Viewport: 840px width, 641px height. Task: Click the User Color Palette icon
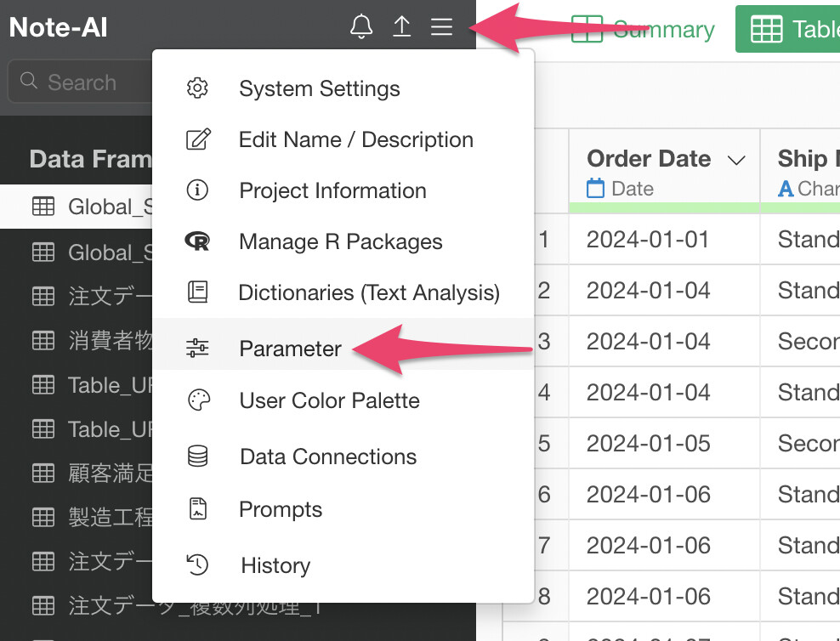tap(198, 400)
